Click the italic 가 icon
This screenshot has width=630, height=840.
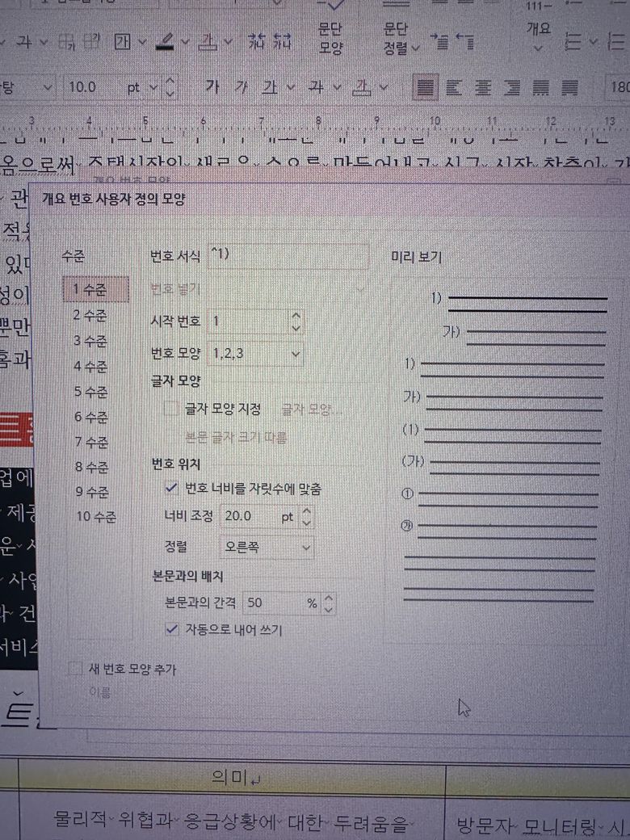pyautogui.click(x=239, y=86)
